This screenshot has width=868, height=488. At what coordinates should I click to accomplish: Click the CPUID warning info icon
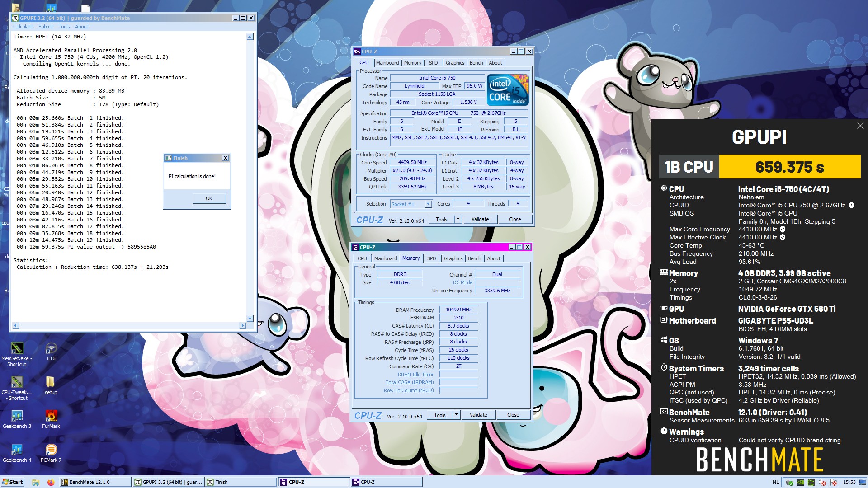[x=851, y=205]
